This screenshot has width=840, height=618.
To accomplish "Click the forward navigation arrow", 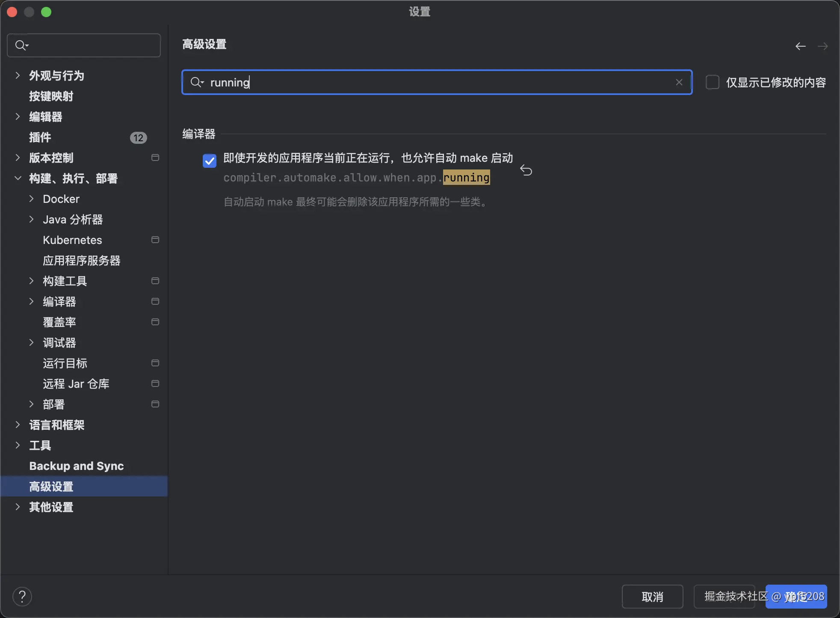I will pos(822,46).
